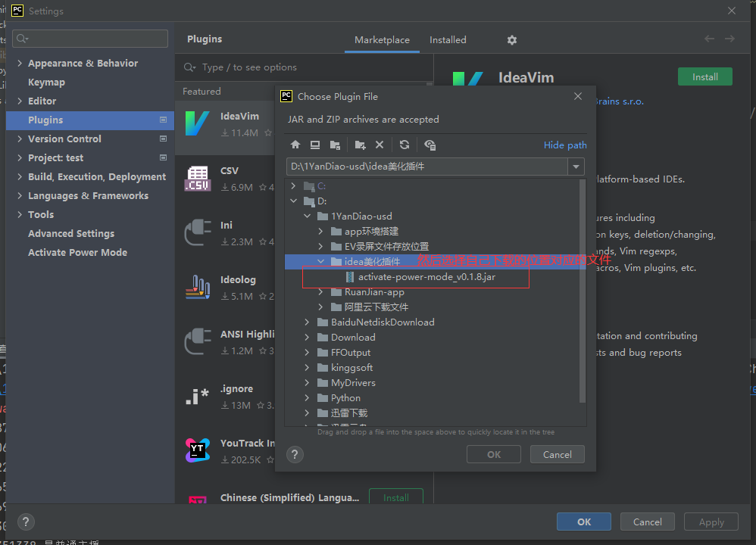Switch to the Installed tab

coord(448,40)
